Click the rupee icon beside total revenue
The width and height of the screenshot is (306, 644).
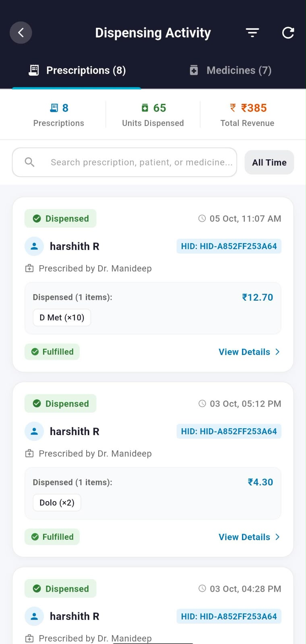point(233,108)
